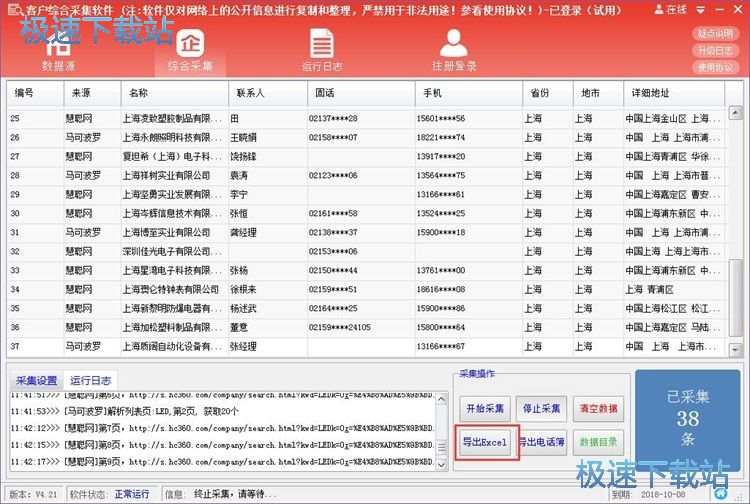
Task: Sort by 来源 column header
Action: pyautogui.click(x=92, y=93)
